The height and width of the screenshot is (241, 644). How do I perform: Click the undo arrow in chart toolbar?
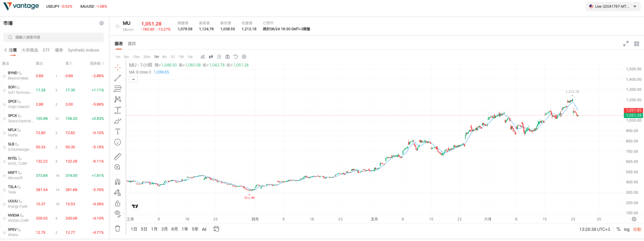236,57
